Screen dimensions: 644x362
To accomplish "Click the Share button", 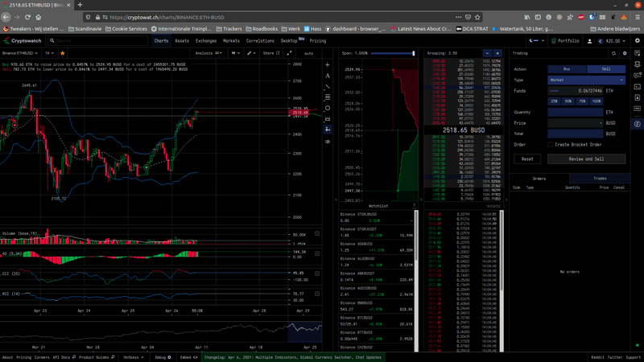I will (271, 53).
